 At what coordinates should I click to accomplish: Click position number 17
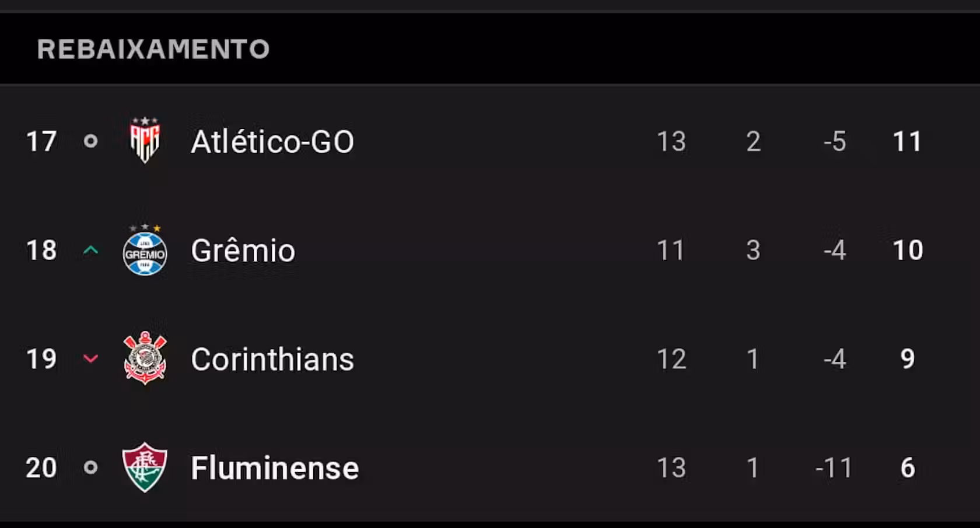click(x=41, y=142)
